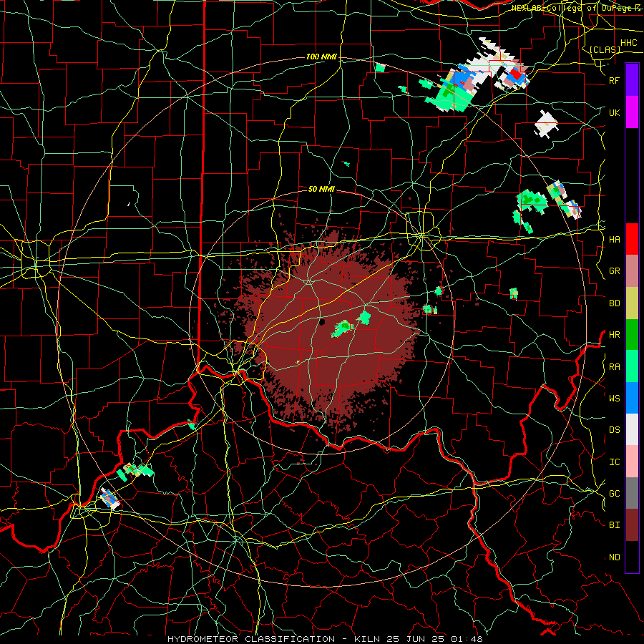Click the 'UK' legend label
Image resolution: width=644 pixels, height=644 pixels.
[x=614, y=112]
